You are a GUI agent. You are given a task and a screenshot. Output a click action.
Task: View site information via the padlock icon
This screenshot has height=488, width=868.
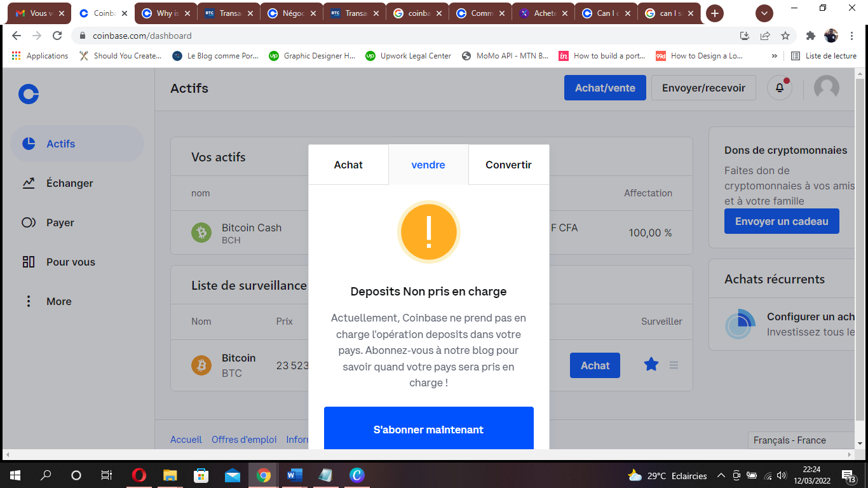point(83,36)
